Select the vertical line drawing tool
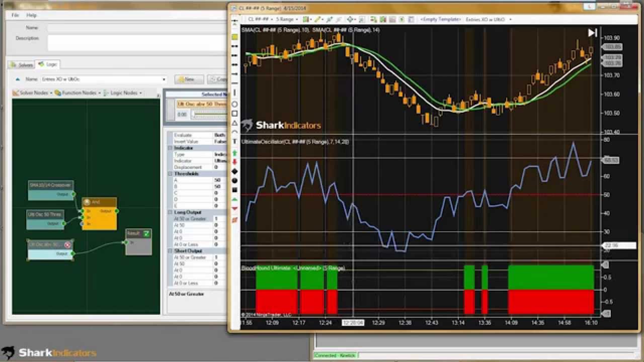Image resolution: width=644 pixels, height=362 pixels. pos(234,93)
